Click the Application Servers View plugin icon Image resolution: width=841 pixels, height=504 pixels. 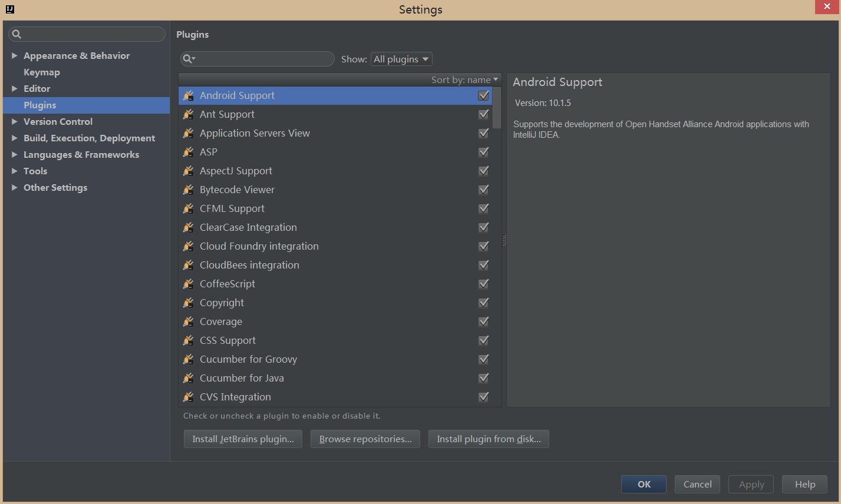point(189,133)
